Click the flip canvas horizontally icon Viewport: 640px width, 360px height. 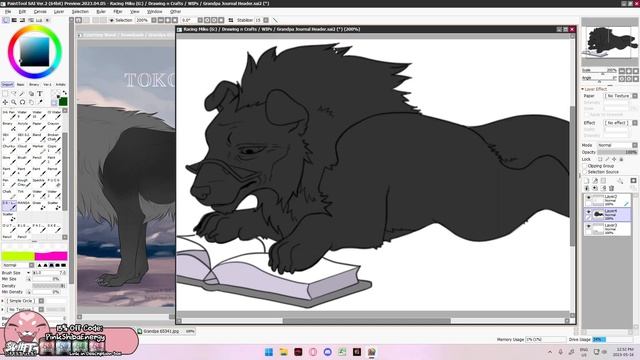(x=231, y=20)
